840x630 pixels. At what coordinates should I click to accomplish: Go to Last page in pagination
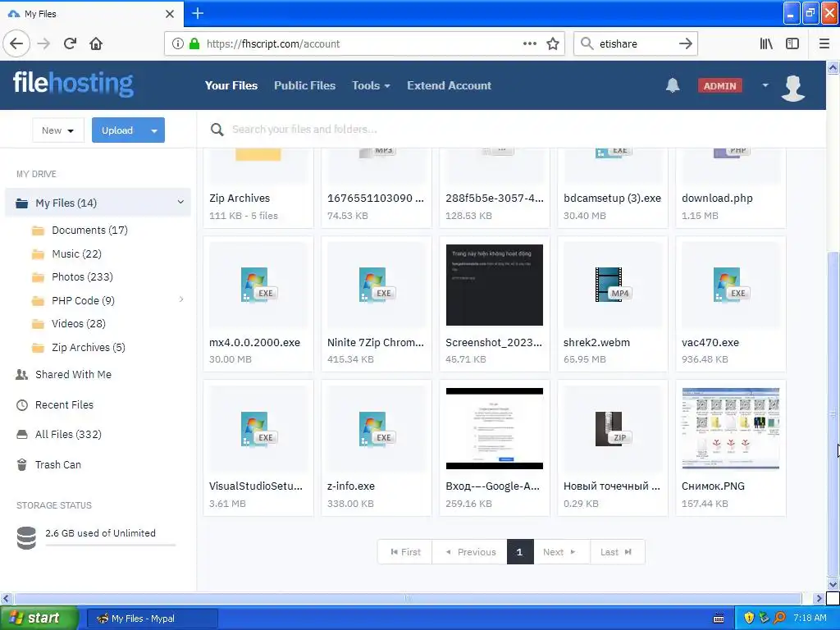point(617,552)
